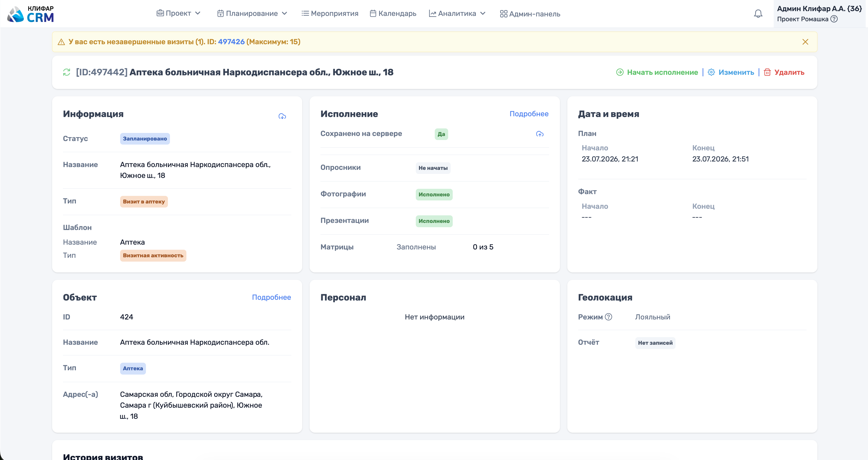Click the Не начаты badge for Опросники

tap(433, 168)
